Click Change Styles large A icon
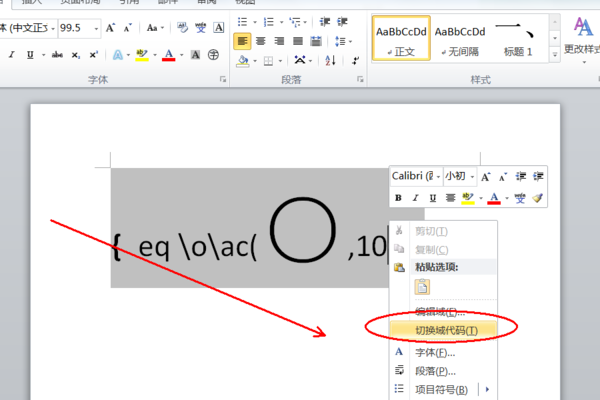Image resolution: width=600 pixels, height=400 pixels. [583, 27]
